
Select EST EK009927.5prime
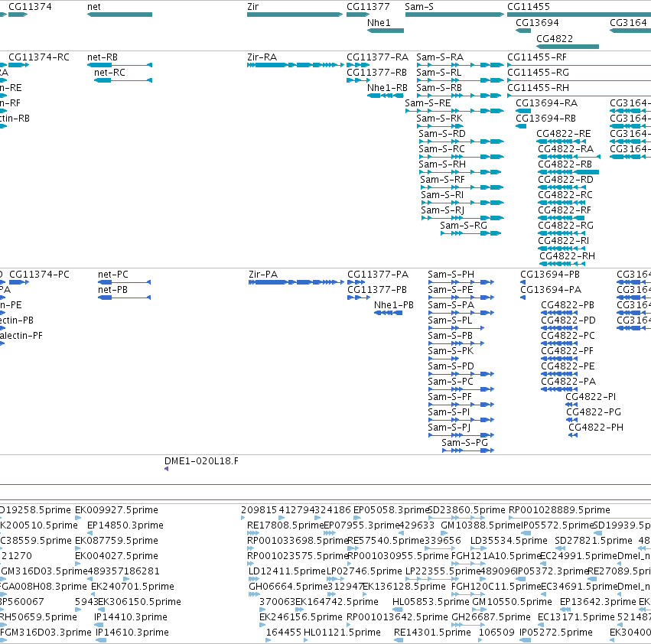click(x=78, y=518)
